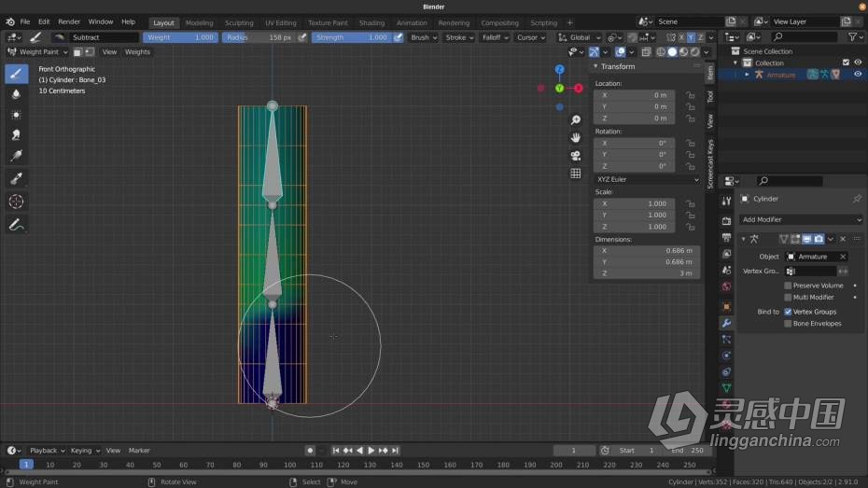868x488 pixels.
Task: Switch to Sculpting workspace tab
Action: click(x=239, y=22)
